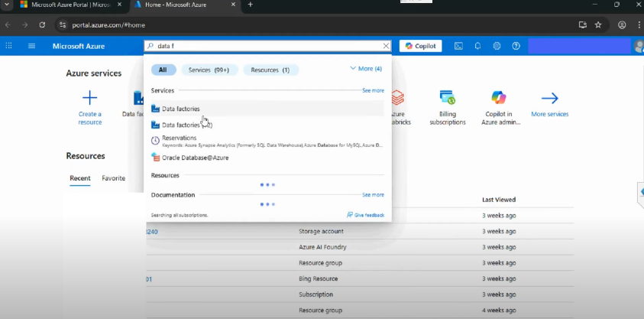Screen dimensions: 644x319
Task: Click the Give feedback link
Action: pos(365,215)
